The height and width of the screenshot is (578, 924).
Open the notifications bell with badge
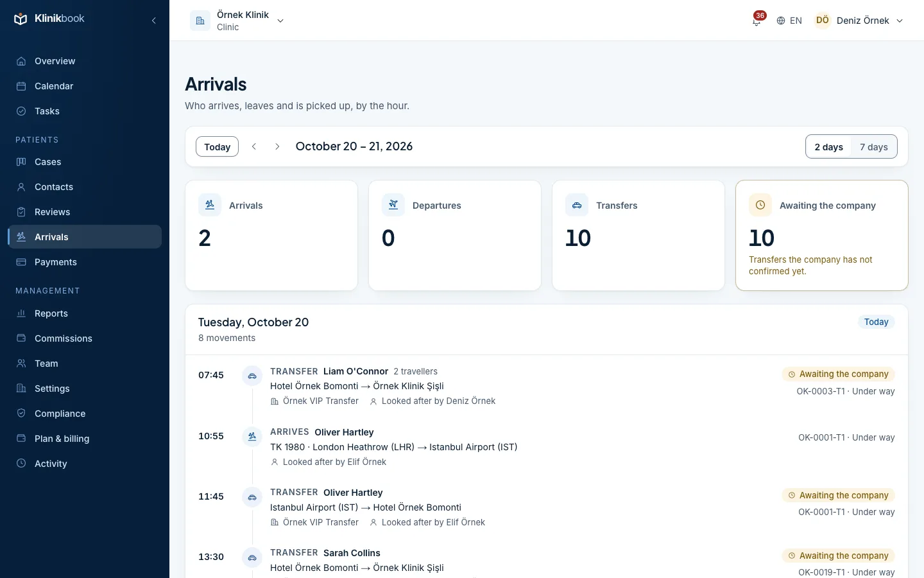pyautogui.click(x=757, y=21)
